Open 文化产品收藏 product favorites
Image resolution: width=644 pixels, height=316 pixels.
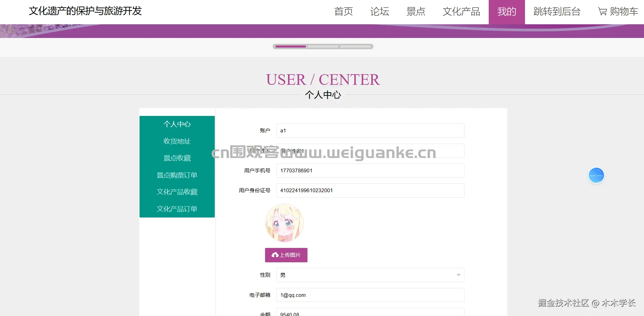[177, 192]
